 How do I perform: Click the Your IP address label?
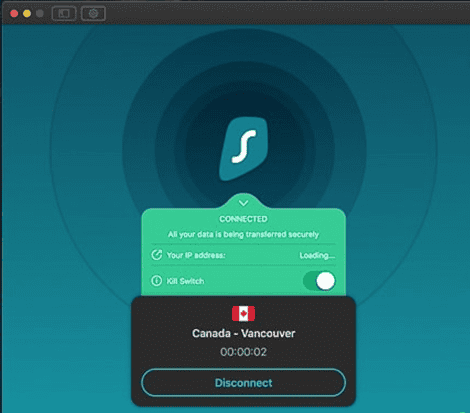[x=196, y=255]
